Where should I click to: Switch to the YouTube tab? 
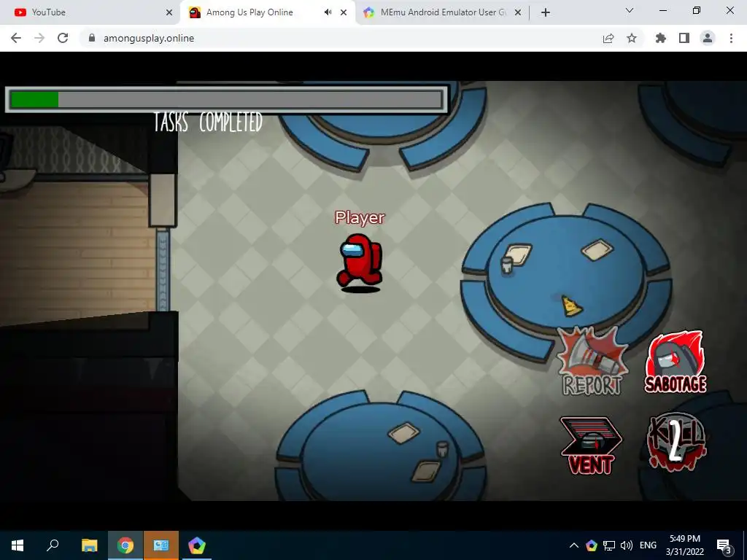(90, 12)
